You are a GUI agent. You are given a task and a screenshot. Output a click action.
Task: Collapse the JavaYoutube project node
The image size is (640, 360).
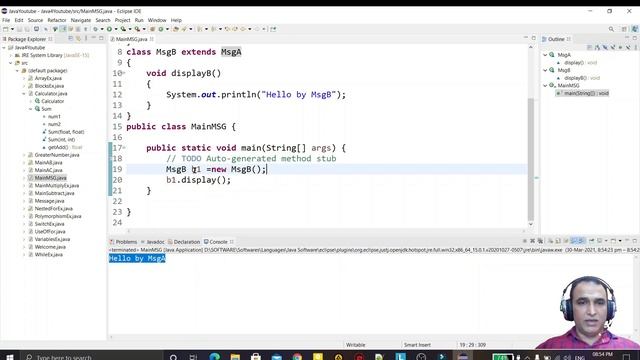click(4, 47)
